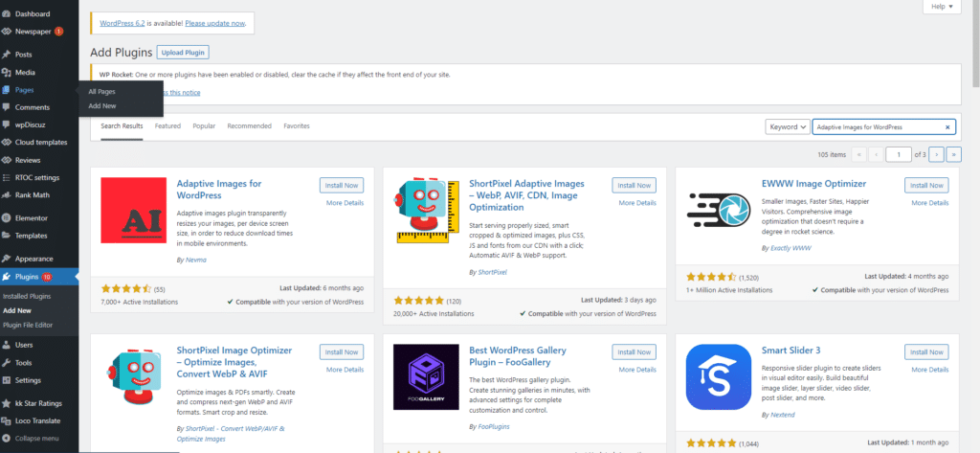Viewport: 980px width, 453px height.
Task: Open the Recommended tab
Action: [250, 125]
